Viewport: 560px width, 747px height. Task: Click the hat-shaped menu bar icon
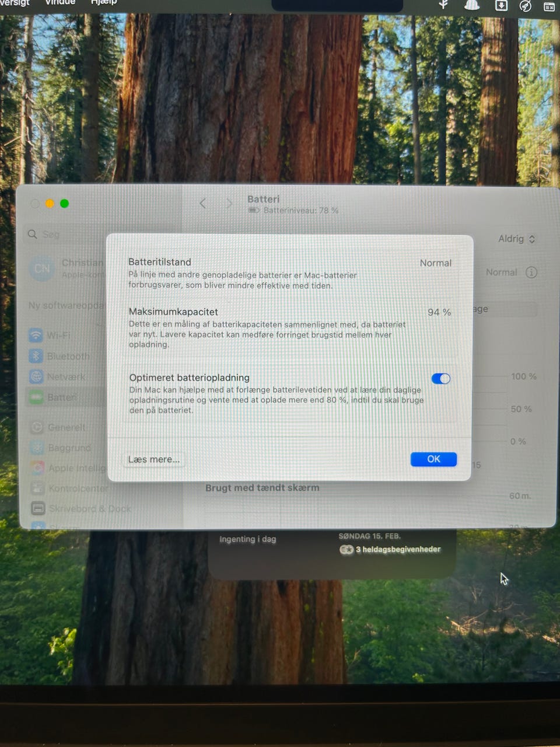point(471,5)
